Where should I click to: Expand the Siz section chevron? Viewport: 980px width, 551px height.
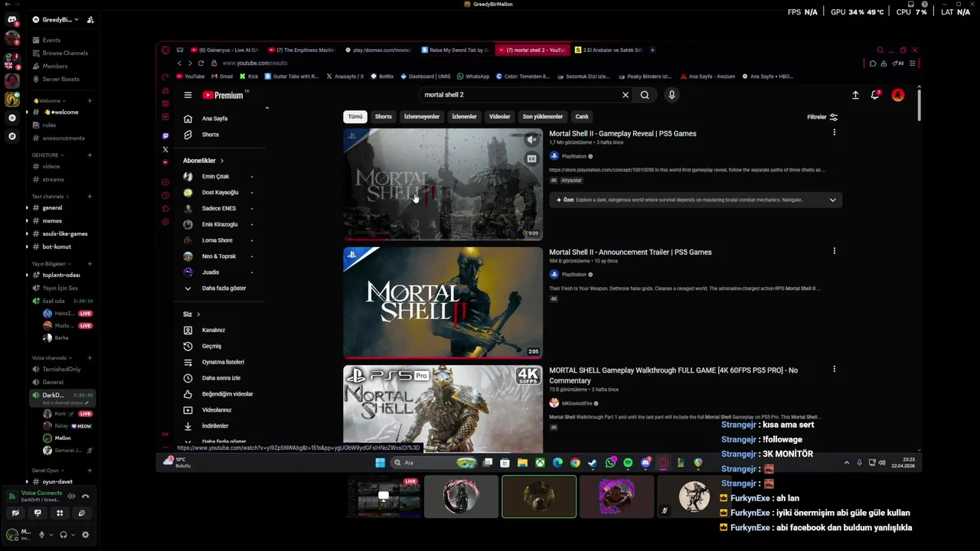coord(198,315)
